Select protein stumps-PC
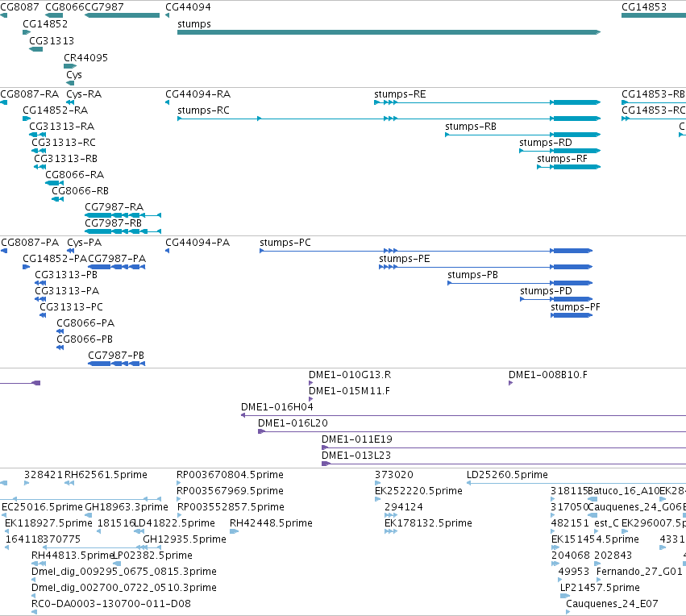Screen dimensions: 686x616 click(x=426, y=251)
